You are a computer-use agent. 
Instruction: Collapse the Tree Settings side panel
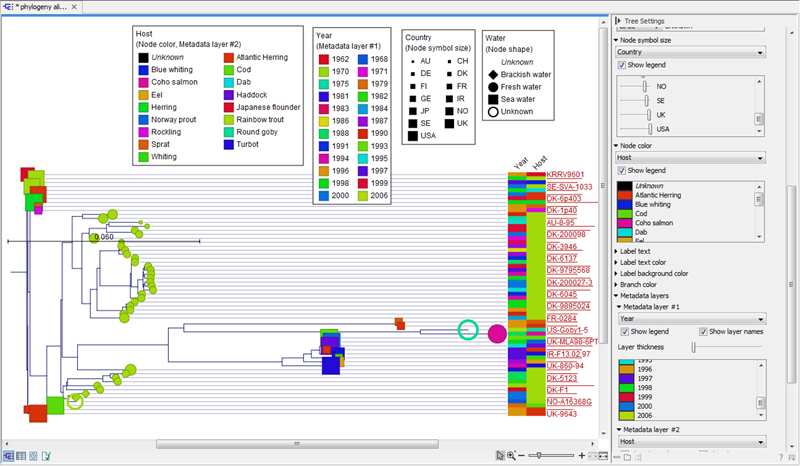click(616, 20)
